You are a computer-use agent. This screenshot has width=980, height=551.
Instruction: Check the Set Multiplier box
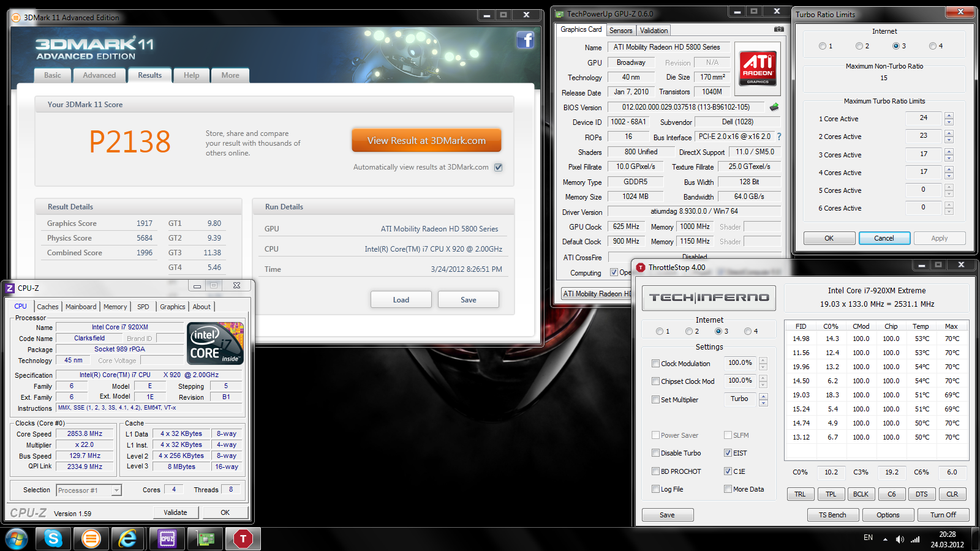(x=656, y=400)
